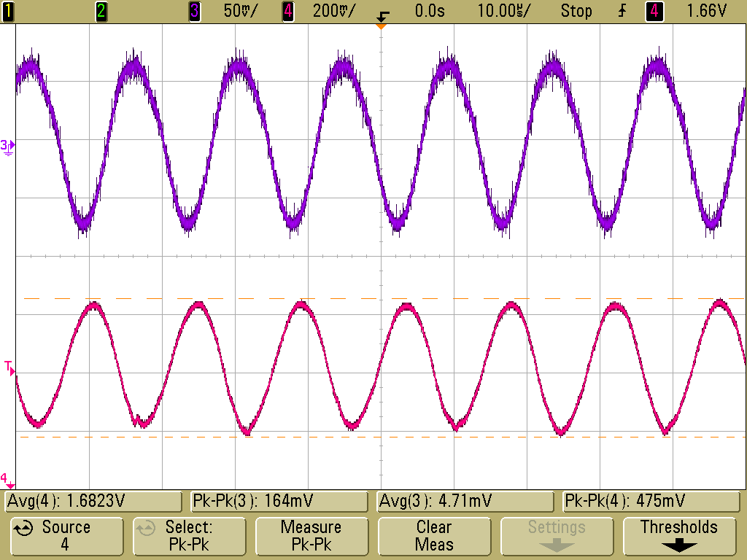Open the grayed Settings softkey
Image resolution: width=747 pixels, height=560 pixels.
click(557, 536)
